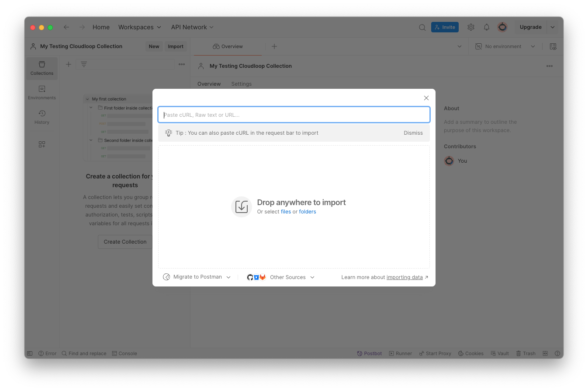Switch to the workspace Settings subtab
This screenshot has width=588, height=391.
tap(242, 84)
